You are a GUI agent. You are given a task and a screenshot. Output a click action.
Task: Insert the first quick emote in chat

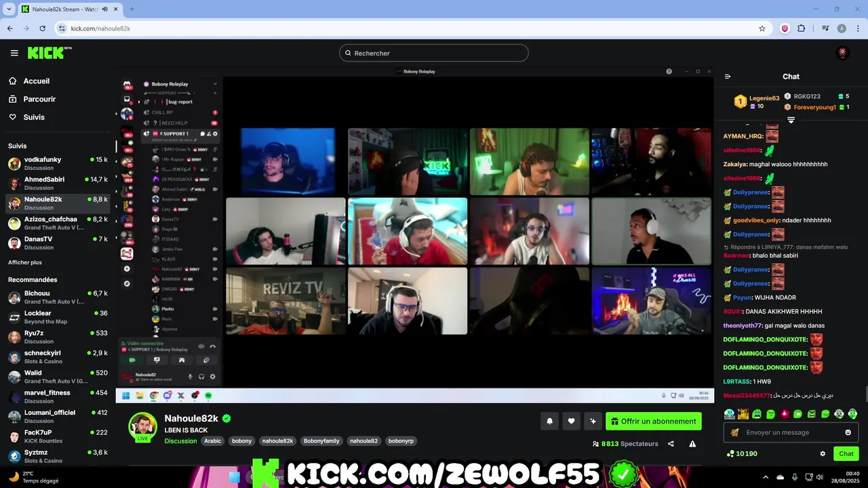pos(729,413)
